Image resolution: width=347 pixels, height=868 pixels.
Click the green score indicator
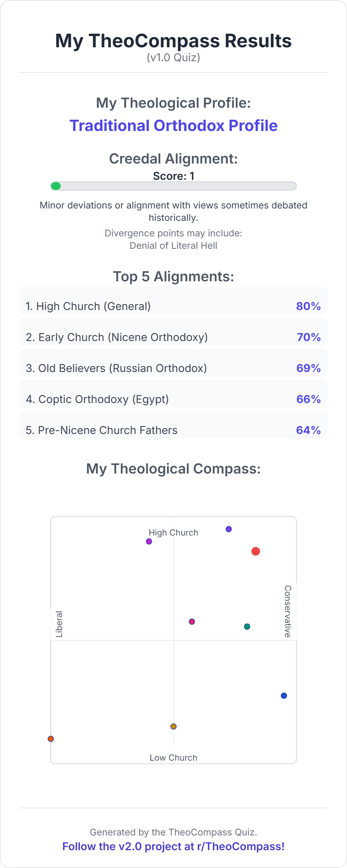pyautogui.click(x=56, y=186)
